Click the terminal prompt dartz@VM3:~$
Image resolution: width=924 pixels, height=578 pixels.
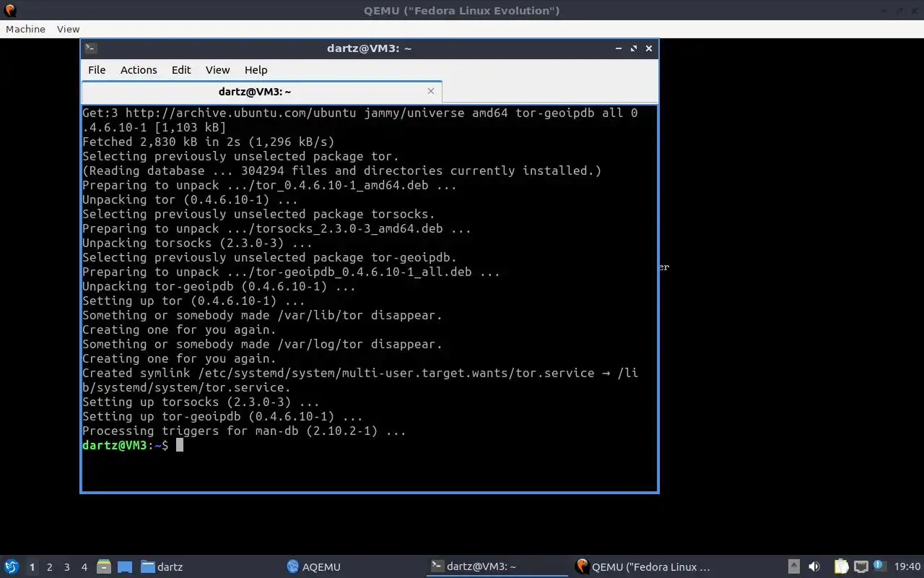(x=125, y=445)
